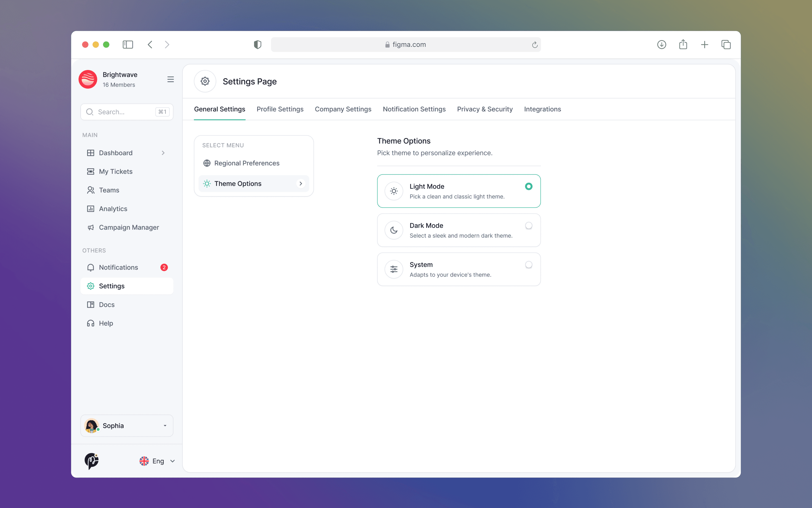This screenshot has width=812, height=508.
Task: Go forward with the browser forward arrow
Action: [167, 45]
